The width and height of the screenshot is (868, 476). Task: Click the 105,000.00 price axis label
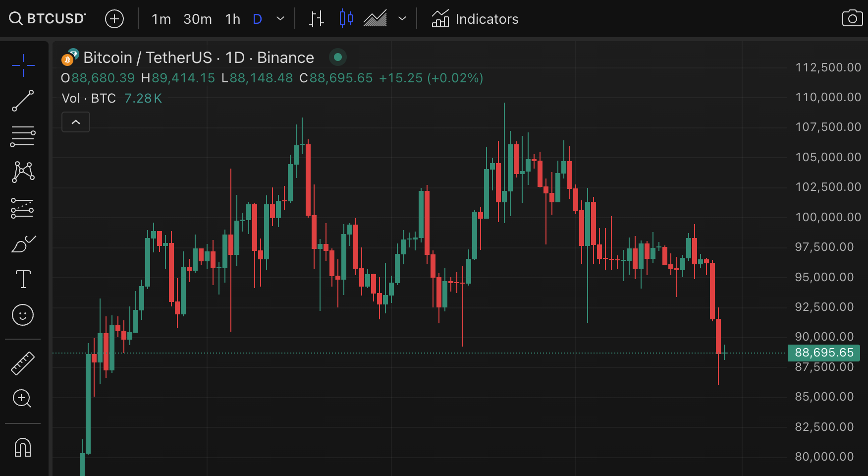pos(828,157)
